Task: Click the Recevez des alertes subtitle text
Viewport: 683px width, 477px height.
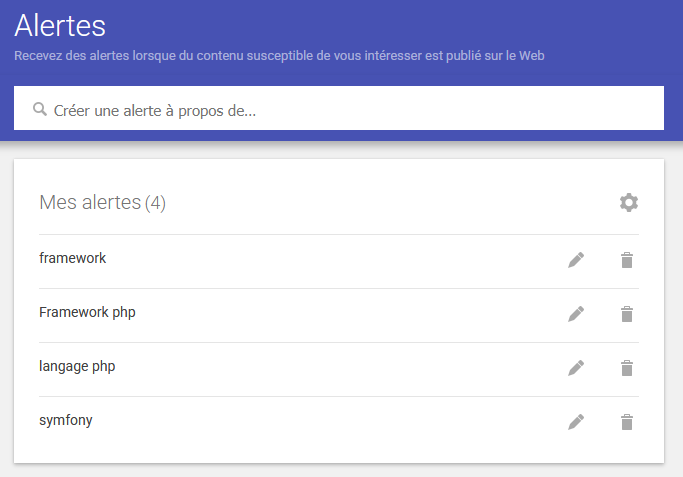Action: pos(279,56)
